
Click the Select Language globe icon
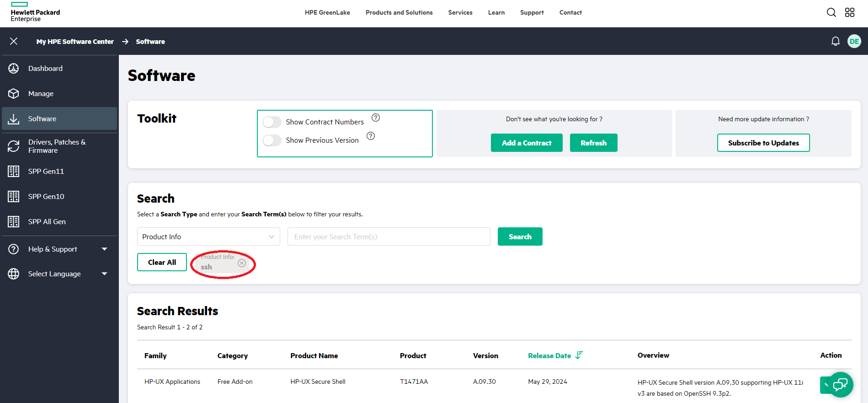point(14,274)
